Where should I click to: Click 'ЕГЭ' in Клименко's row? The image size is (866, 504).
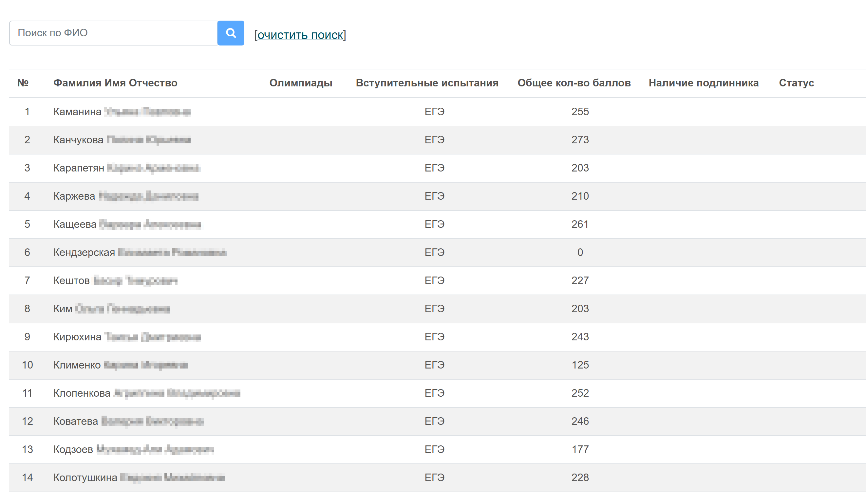point(434,365)
